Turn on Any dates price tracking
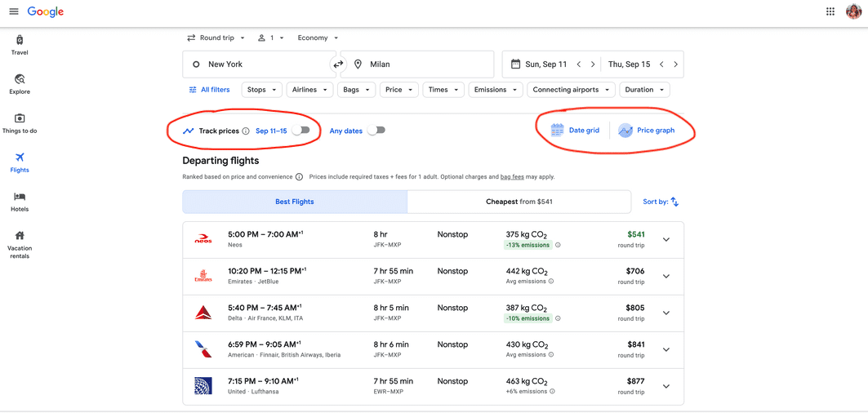 [376, 131]
